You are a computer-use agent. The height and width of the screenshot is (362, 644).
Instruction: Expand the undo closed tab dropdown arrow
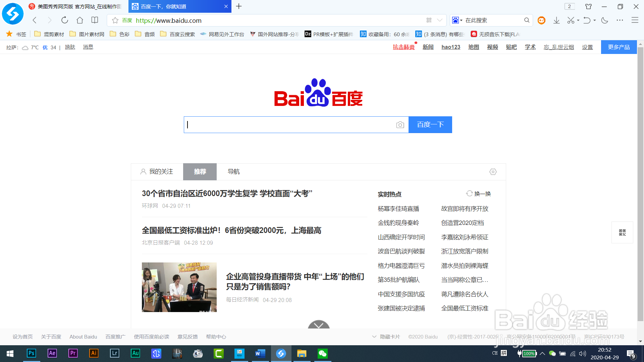pyautogui.click(x=595, y=20)
